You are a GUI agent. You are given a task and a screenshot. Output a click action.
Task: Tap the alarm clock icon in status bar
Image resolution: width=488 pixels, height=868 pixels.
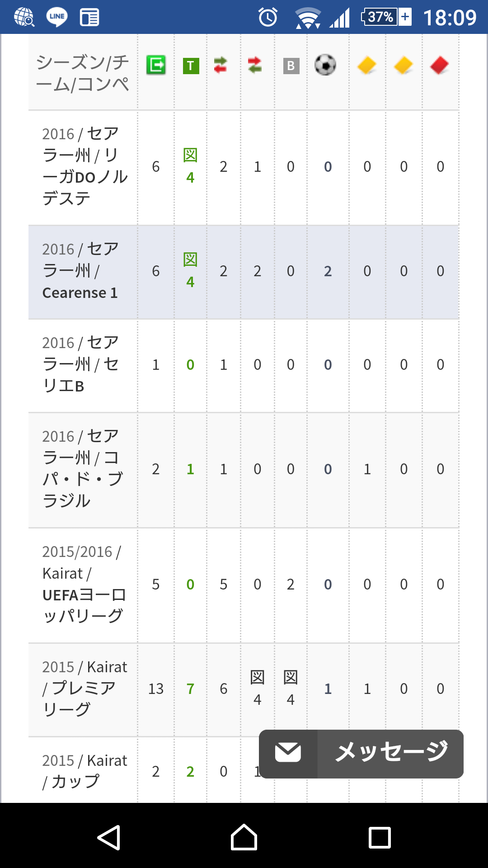pyautogui.click(x=268, y=17)
